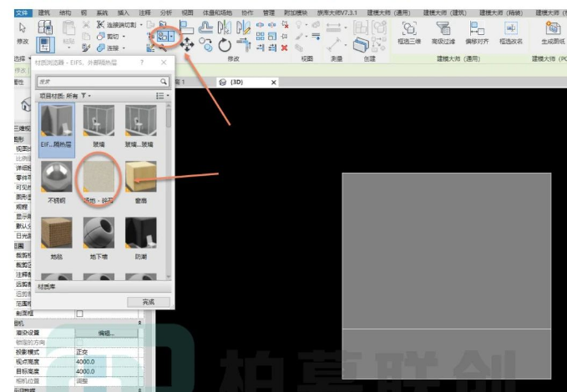
Task: Expand the 连接 dropdown arrow
Action: click(x=124, y=48)
